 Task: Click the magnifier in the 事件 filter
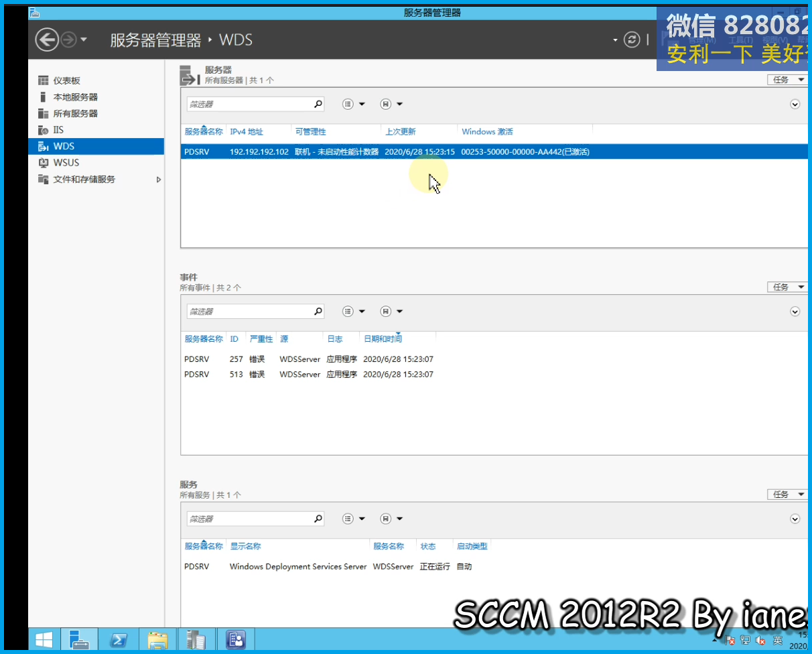[318, 312]
